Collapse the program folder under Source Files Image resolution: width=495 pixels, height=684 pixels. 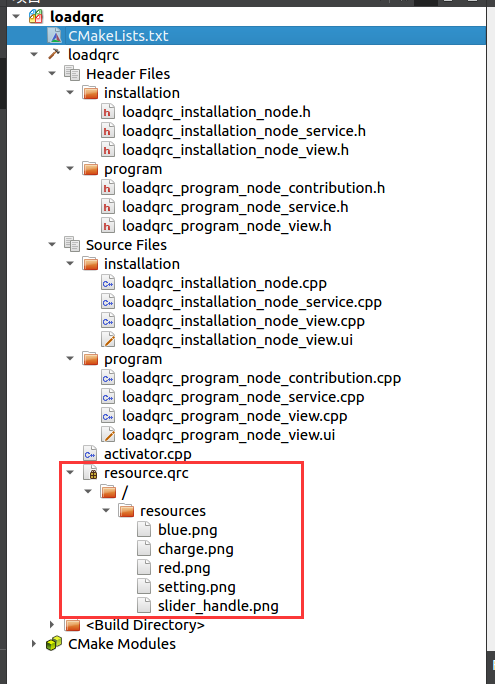pos(70,359)
